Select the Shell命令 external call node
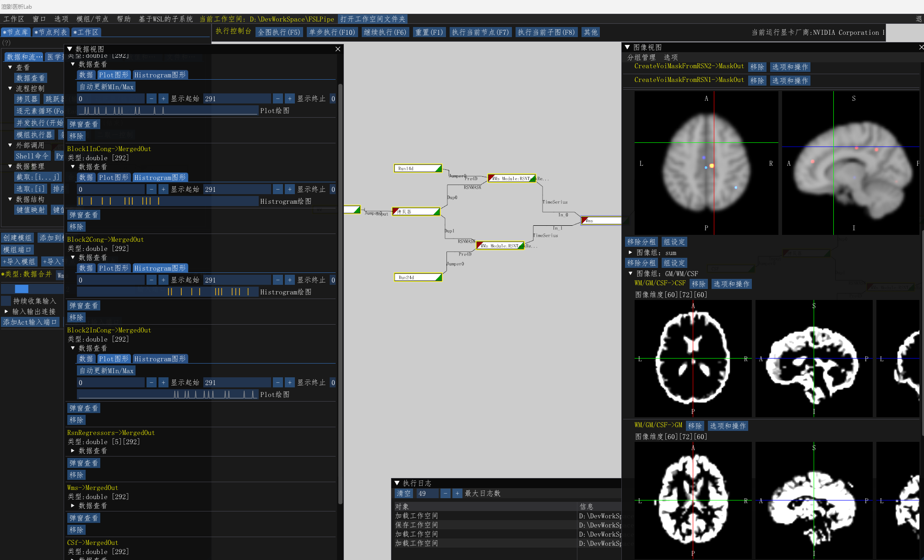 [x=32, y=156]
